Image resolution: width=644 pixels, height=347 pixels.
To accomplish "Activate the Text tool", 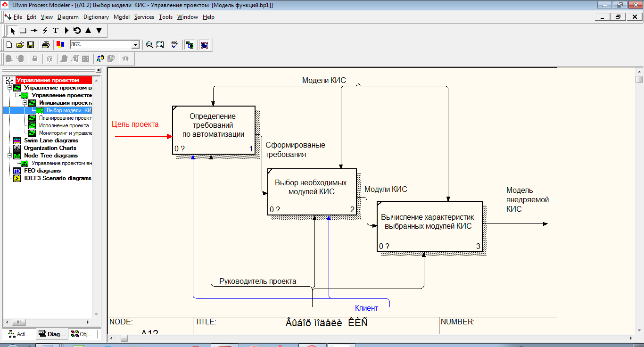I will (55, 31).
